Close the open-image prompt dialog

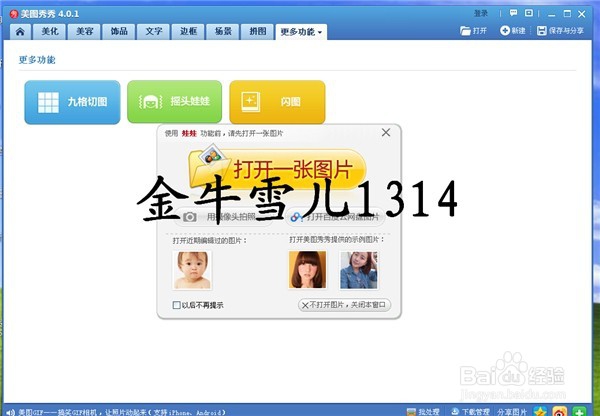[386, 132]
